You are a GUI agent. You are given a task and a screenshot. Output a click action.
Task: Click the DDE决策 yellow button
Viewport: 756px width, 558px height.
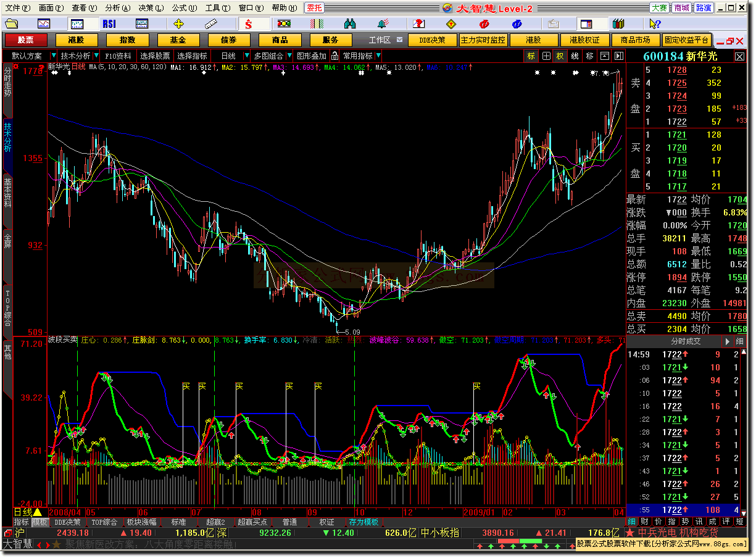[433, 40]
